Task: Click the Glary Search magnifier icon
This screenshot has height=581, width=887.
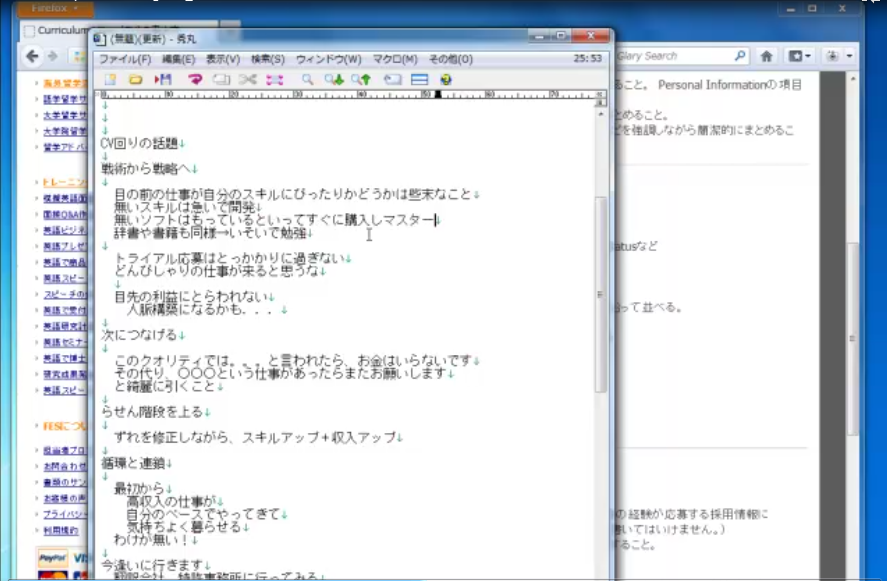Action: click(x=740, y=55)
